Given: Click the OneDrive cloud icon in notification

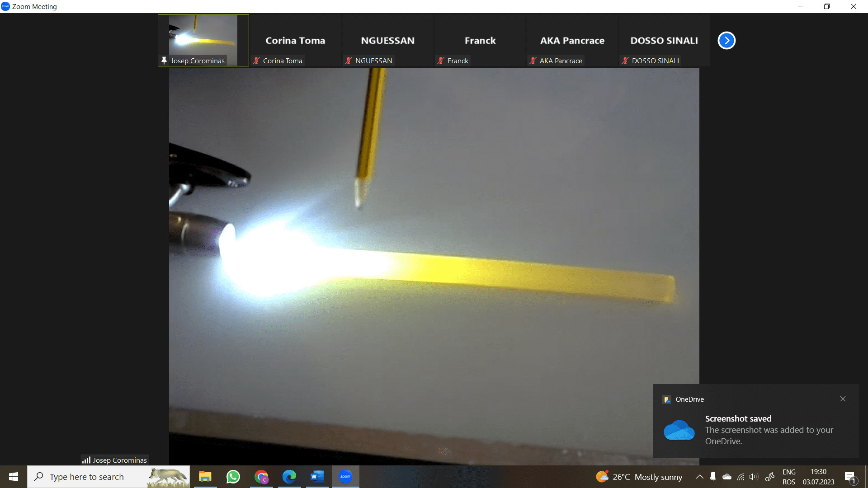Looking at the screenshot, I should (679, 430).
